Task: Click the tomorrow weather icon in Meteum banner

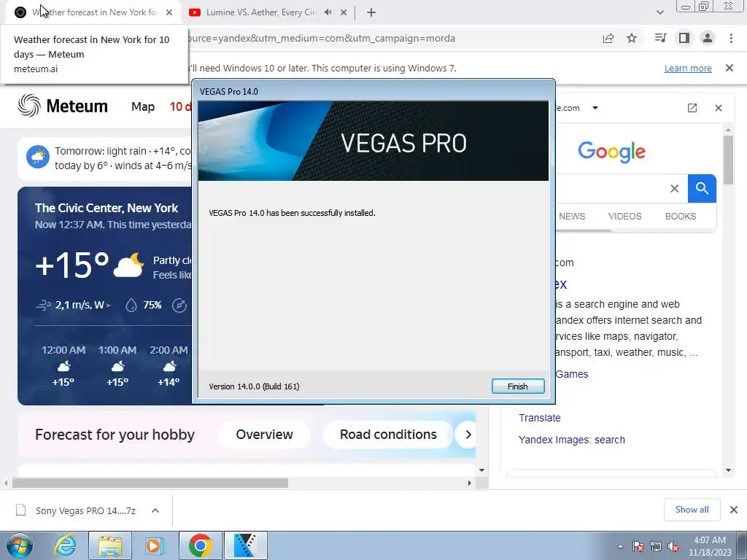Action: pyautogui.click(x=38, y=157)
